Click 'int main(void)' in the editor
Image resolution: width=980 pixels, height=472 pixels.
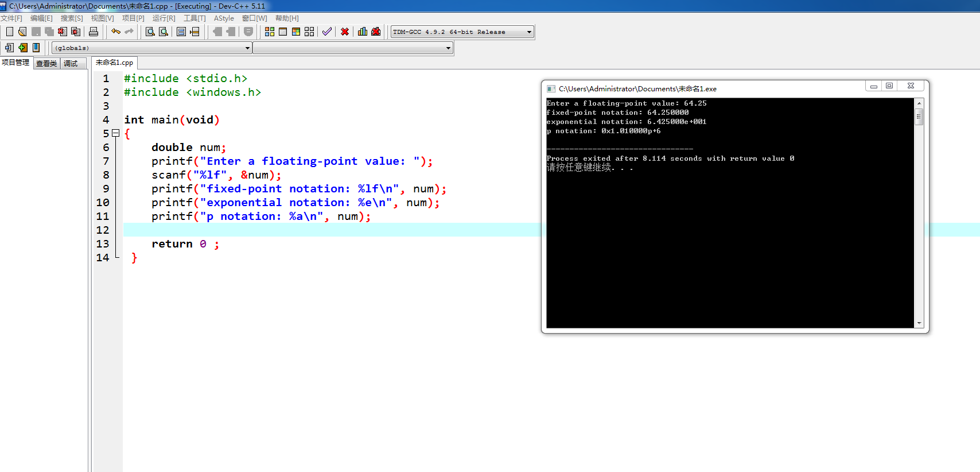point(172,120)
